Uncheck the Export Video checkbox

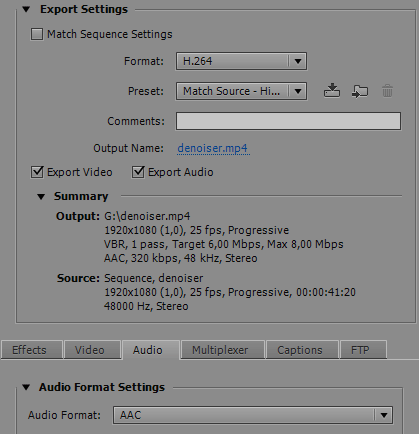[x=37, y=172]
